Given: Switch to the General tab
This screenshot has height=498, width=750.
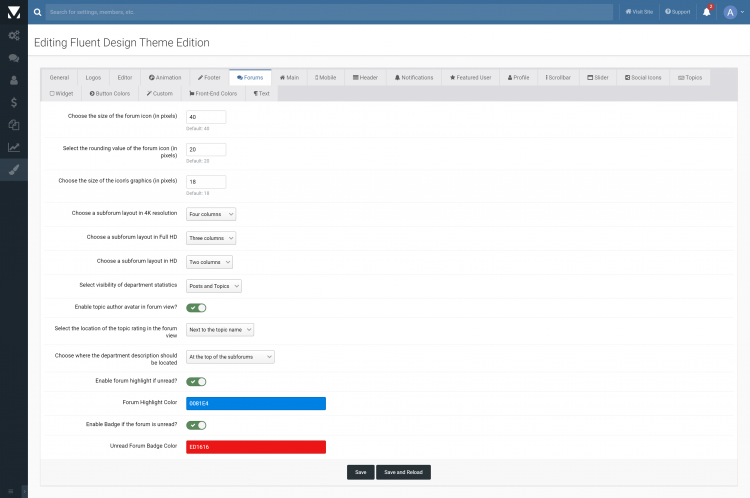Looking at the screenshot, I should point(59,77).
